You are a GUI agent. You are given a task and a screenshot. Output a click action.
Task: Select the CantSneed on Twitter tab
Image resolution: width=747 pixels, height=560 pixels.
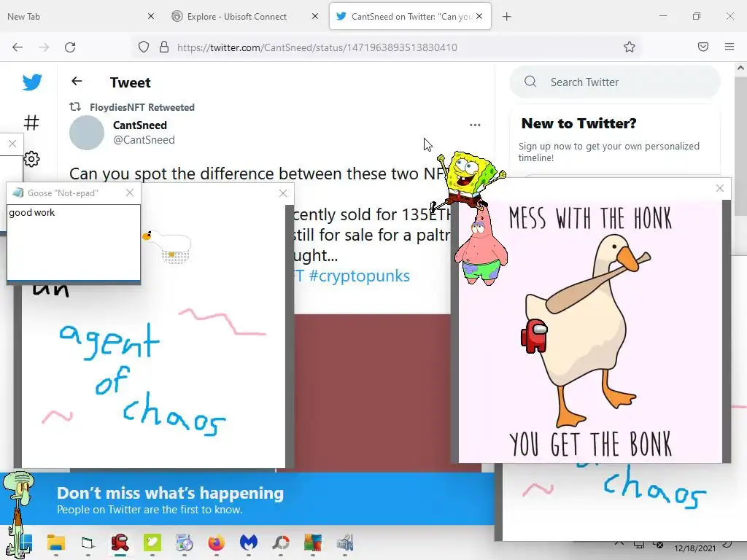coord(410,16)
